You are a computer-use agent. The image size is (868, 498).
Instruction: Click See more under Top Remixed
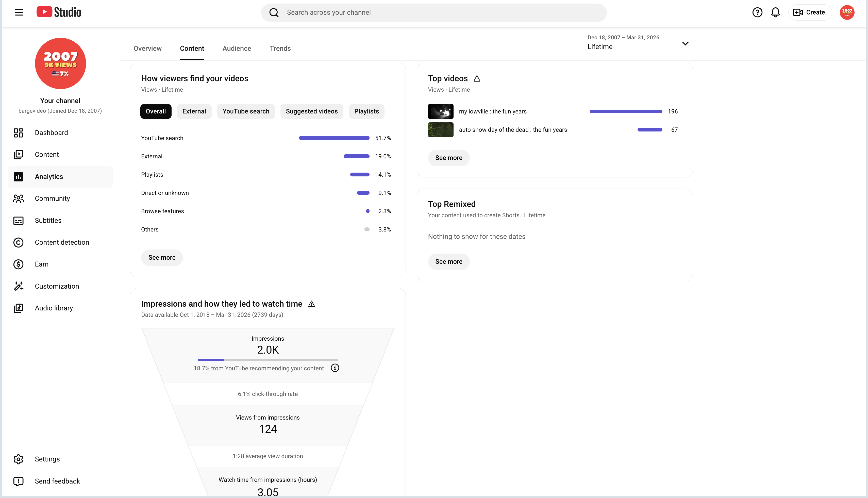pos(449,262)
